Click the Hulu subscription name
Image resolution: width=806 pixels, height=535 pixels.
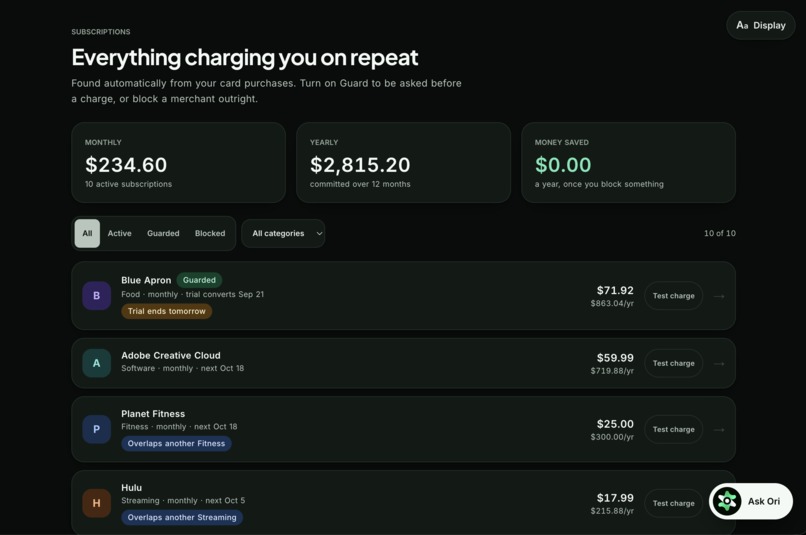[132, 488]
